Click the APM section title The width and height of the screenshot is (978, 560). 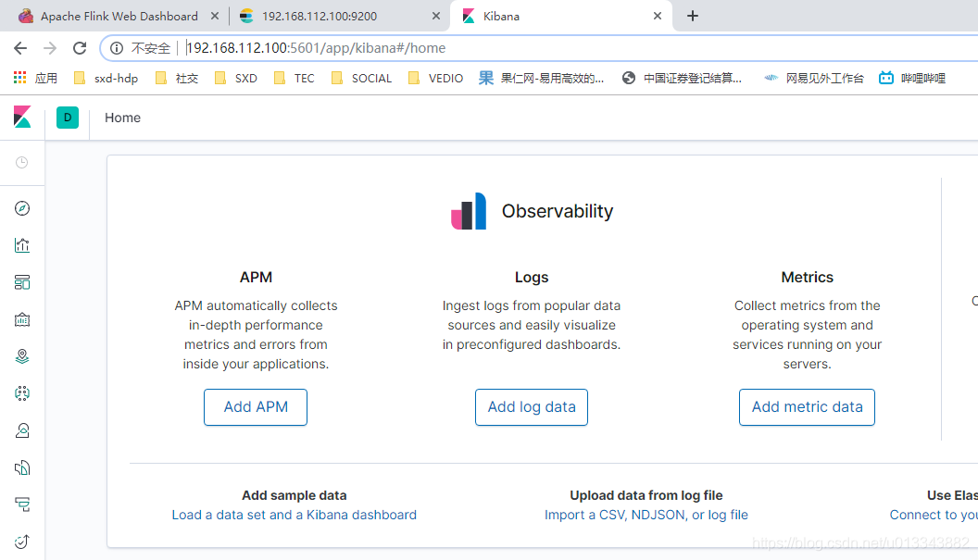click(x=256, y=277)
